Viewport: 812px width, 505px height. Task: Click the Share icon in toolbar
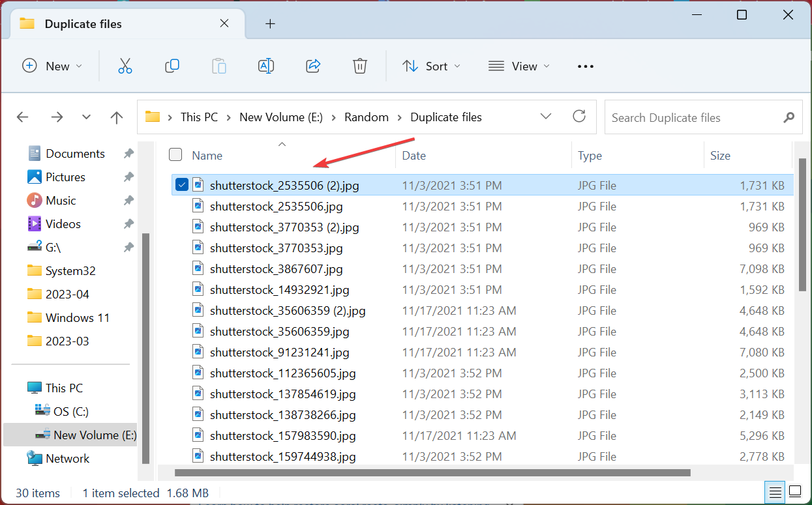click(x=313, y=66)
